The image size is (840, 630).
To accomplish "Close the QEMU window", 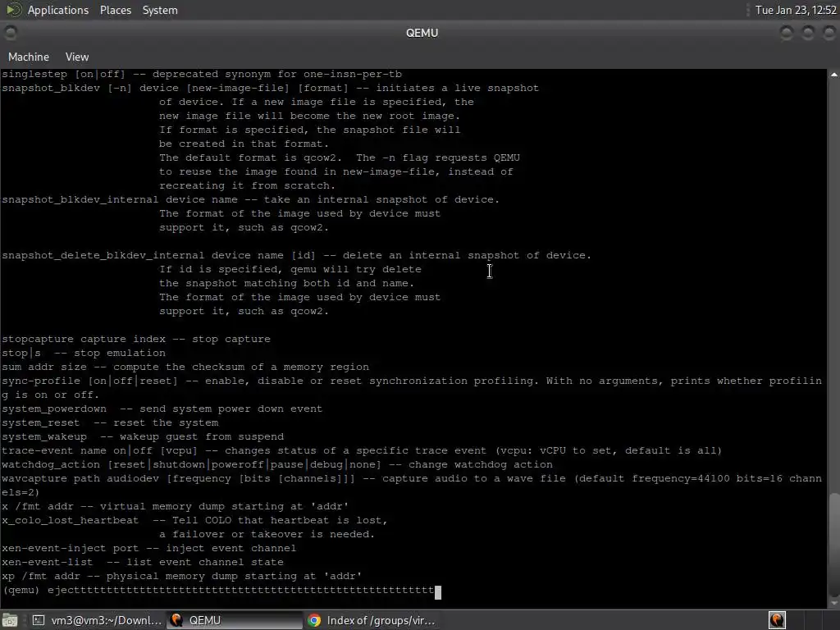I will click(829, 33).
